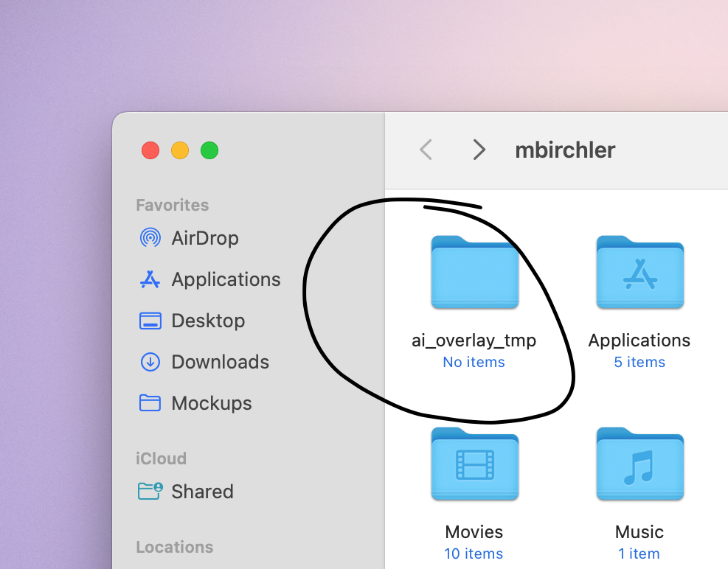This screenshot has width=728, height=569.
Task: Click the '5 items' label under Applications
Action: point(639,362)
